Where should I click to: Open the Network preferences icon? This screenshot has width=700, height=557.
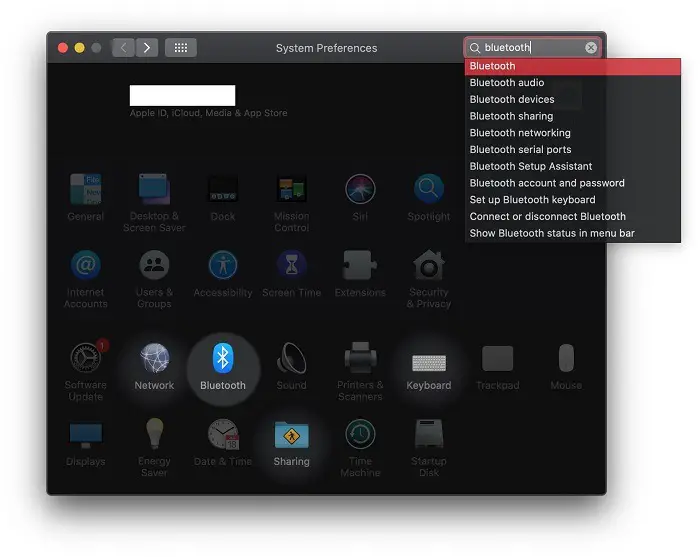pyautogui.click(x=154, y=358)
